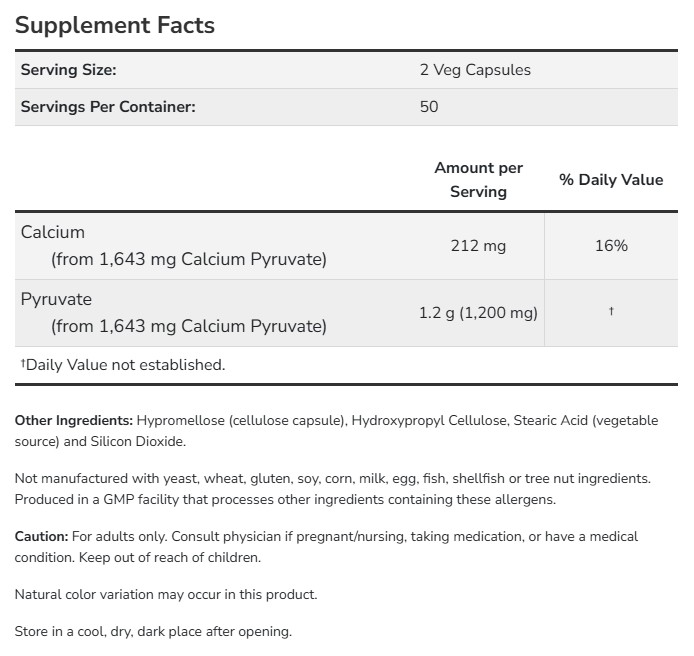This screenshot has width=694, height=656.
Task: Click the 212 mg calcium amount
Action: click(x=478, y=246)
